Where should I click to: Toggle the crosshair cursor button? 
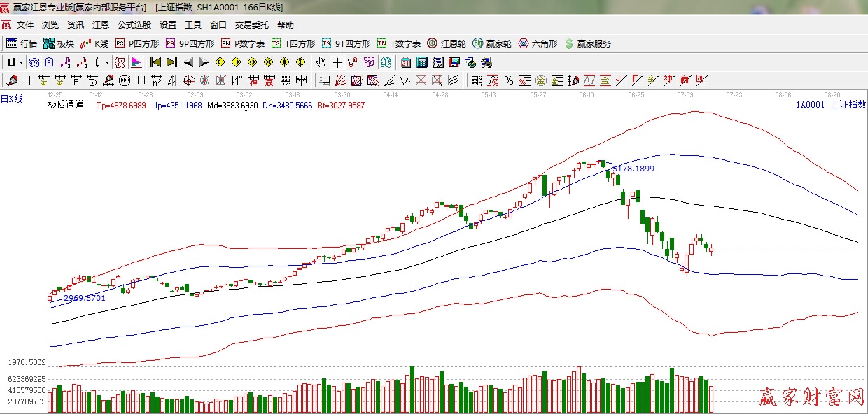[x=337, y=62]
